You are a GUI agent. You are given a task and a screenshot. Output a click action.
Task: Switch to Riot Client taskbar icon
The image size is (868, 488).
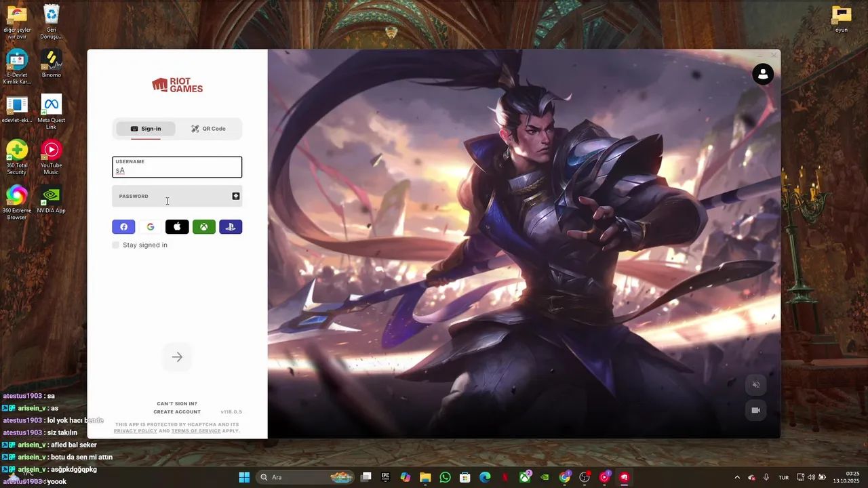pyautogui.click(x=625, y=477)
